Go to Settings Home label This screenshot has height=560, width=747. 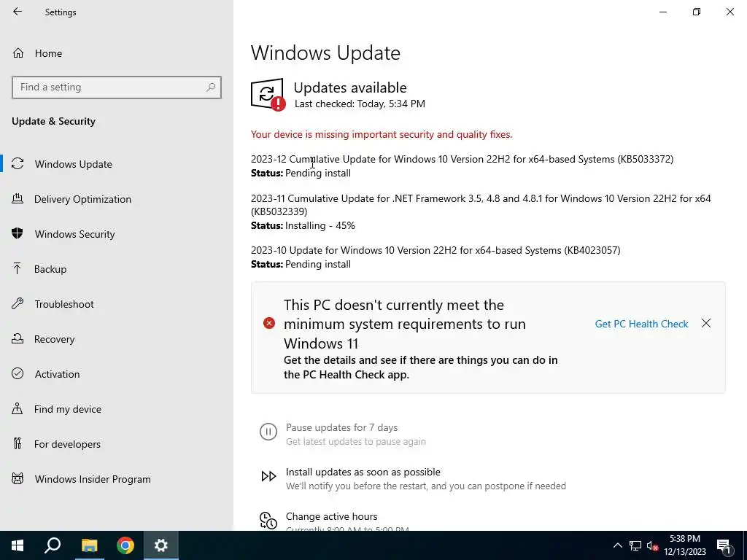48,53
